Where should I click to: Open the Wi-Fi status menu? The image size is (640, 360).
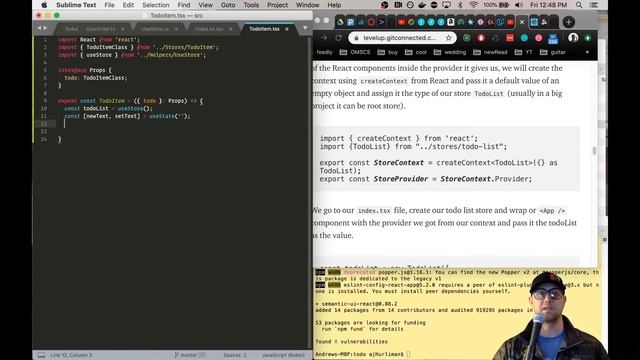point(473,5)
